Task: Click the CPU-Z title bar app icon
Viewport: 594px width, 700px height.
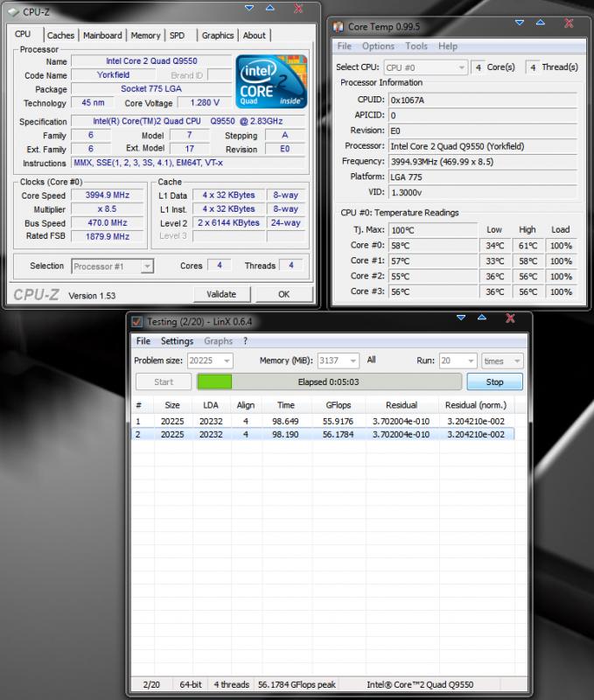Action: [x=13, y=12]
